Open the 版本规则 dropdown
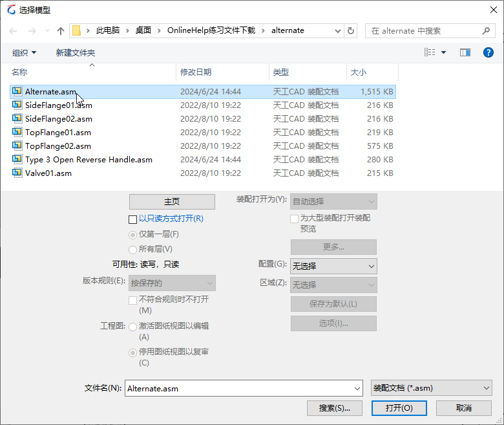Screen dimensions: 504x425 pos(172,283)
